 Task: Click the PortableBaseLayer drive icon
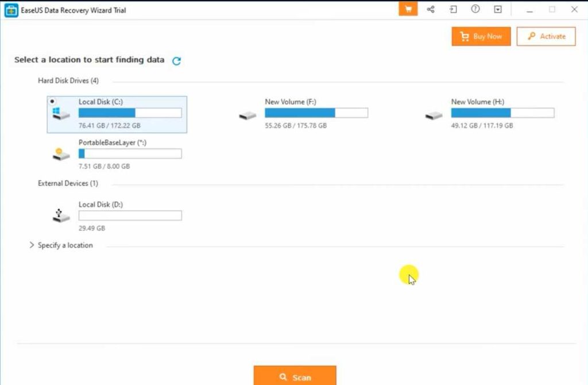(x=61, y=154)
